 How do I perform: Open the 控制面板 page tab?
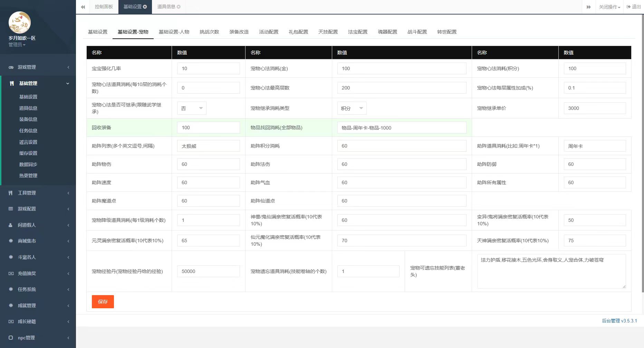104,7
